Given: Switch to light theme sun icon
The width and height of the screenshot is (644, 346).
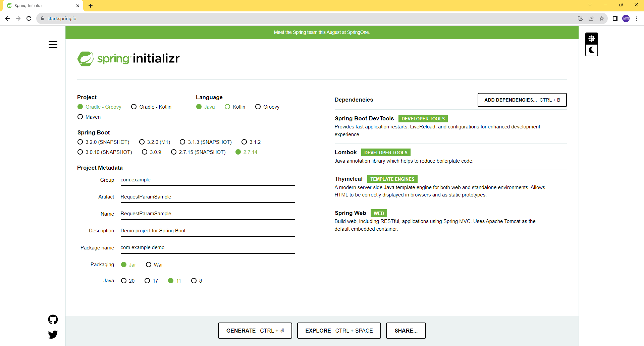Looking at the screenshot, I should pos(592,39).
